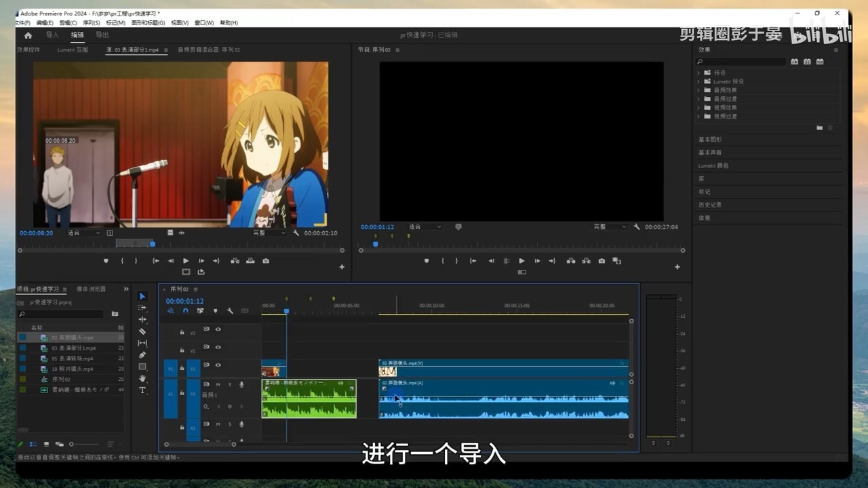Open the 基本图形 panel
Image resolution: width=868 pixels, height=488 pixels.
[710, 140]
